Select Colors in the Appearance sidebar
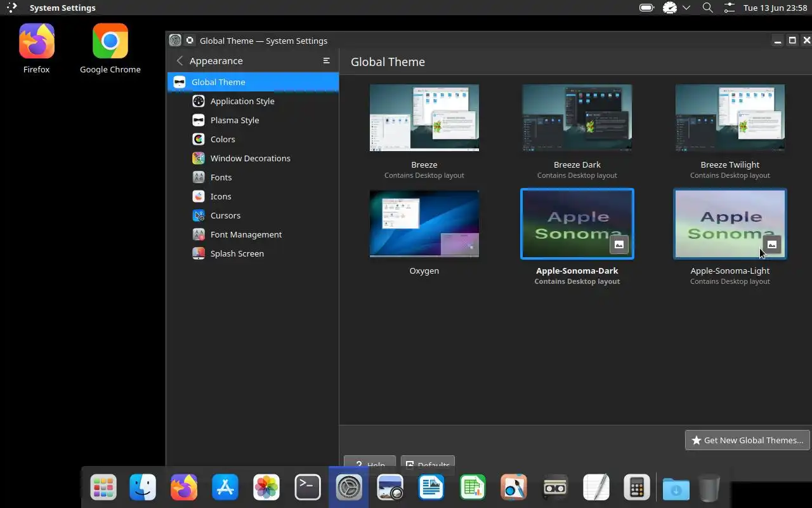Image resolution: width=812 pixels, height=508 pixels. 252,139
